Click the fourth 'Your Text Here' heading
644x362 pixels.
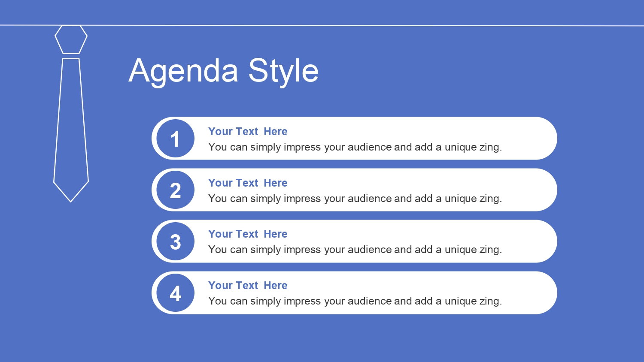248,285
